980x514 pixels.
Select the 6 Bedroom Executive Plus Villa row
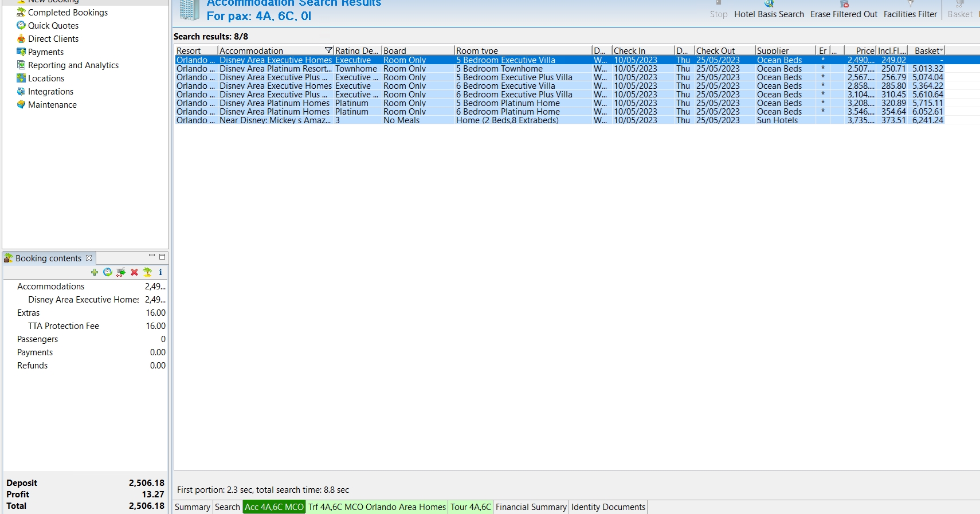coord(559,95)
